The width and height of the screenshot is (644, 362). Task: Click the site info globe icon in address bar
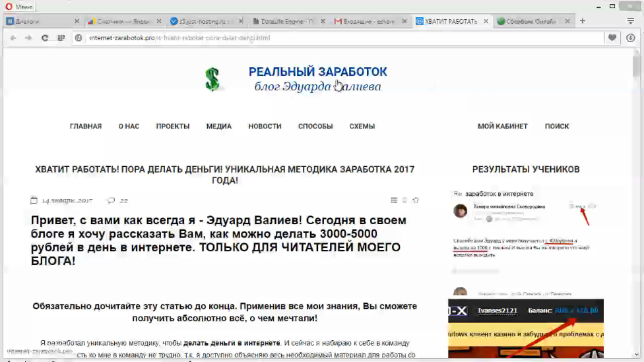(x=79, y=38)
